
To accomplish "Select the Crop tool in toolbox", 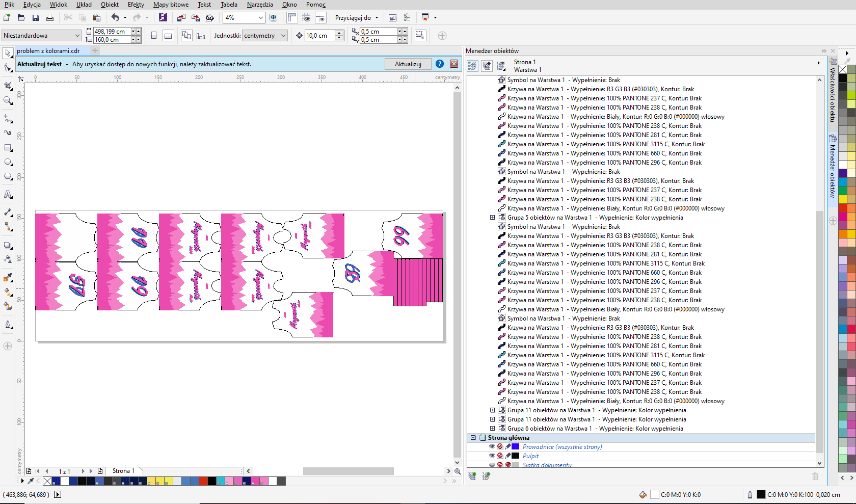I will click(x=8, y=86).
